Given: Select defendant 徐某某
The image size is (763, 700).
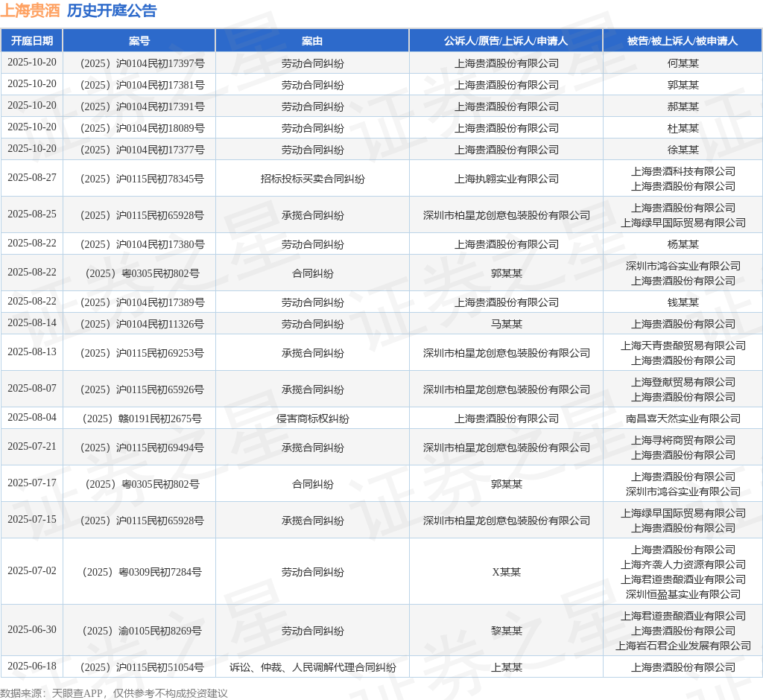Looking at the screenshot, I should (683, 150).
